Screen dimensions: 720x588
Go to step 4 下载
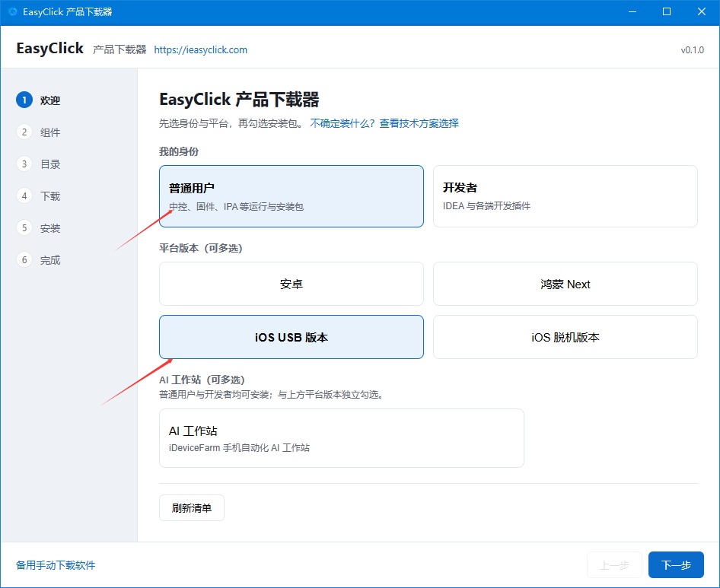39,196
